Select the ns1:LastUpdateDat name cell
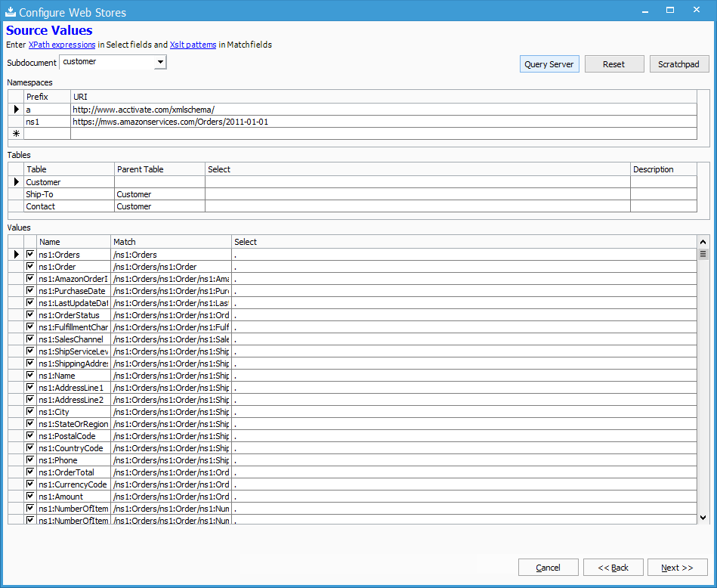 [x=73, y=303]
